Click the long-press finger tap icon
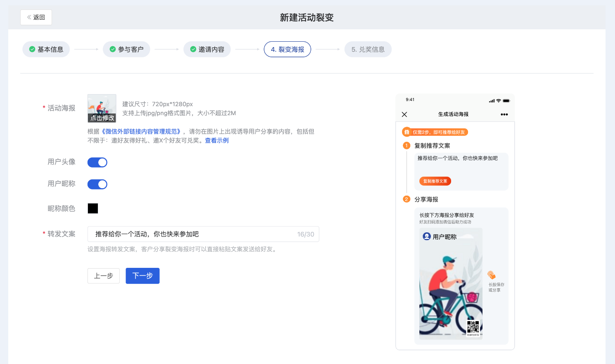Viewport: 615px width, 364px height. 492,275
